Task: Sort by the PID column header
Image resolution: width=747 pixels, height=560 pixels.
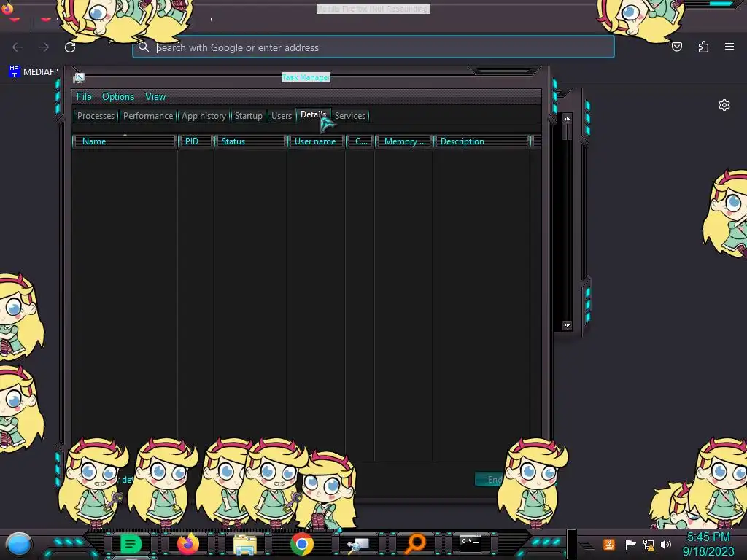Action: (x=196, y=141)
